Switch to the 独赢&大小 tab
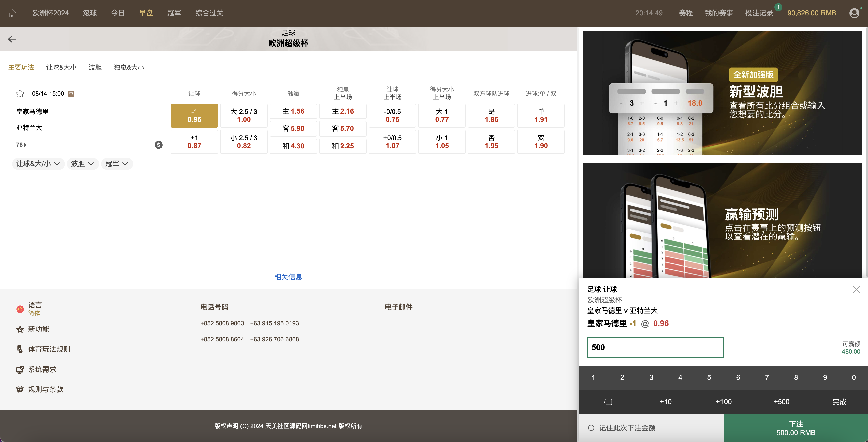The height and width of the screenshot is (442, 868). (x=129, y=67)
